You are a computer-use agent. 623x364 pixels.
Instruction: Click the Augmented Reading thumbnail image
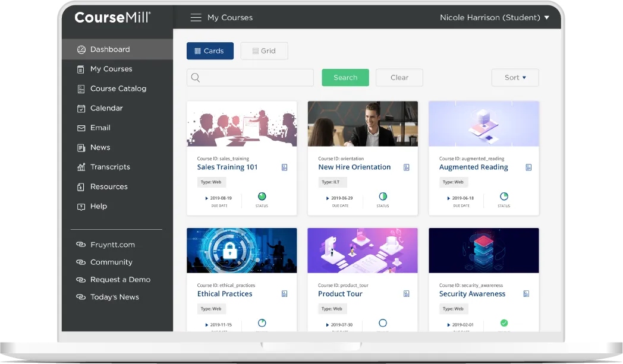pos(484,124)
